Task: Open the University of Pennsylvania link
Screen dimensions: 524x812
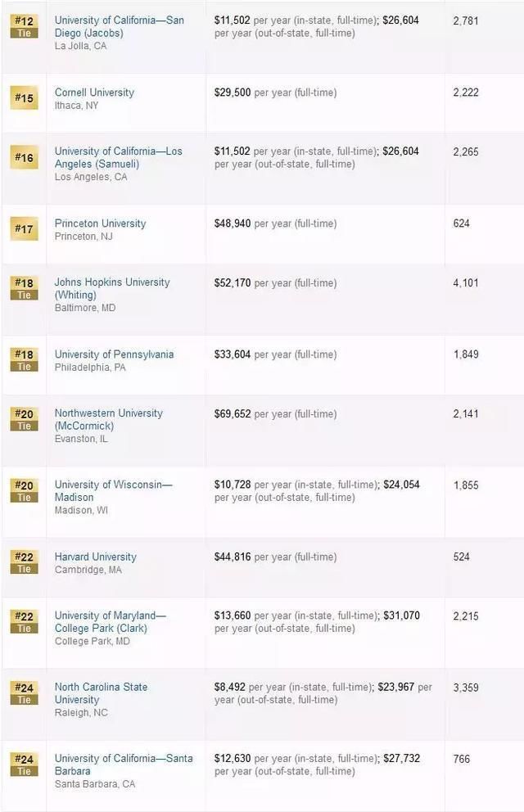Action: tap(114, 354)
